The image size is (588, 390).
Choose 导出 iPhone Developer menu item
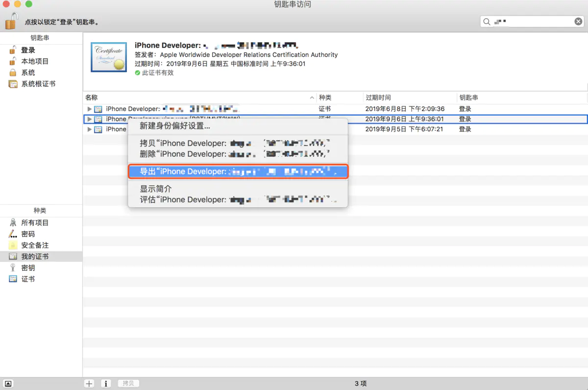pos(238,171)
